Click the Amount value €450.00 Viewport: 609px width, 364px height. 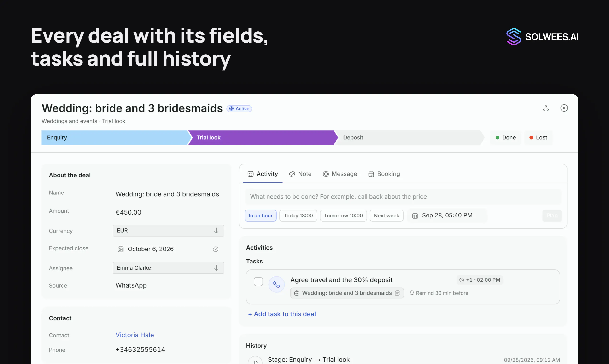[x=129, y=212]
